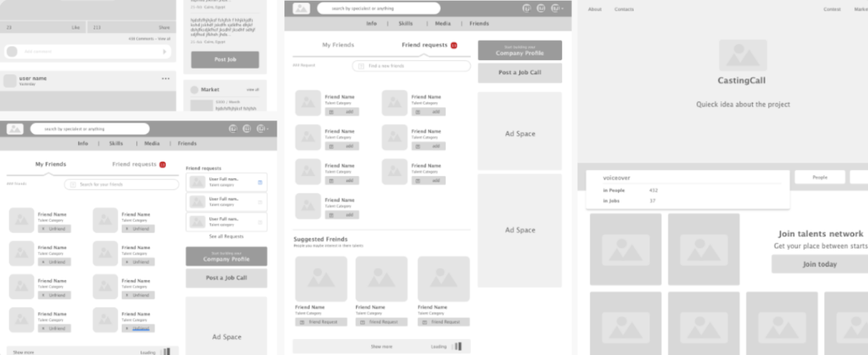Open 438 Comments – View all link
Screen dimensions: 868x355
(149, 39)
